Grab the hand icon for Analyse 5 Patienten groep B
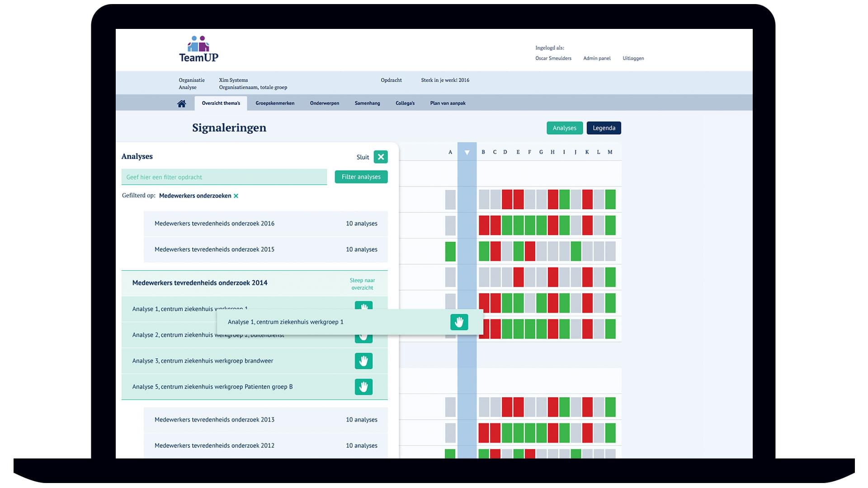Viewport: 868px width, 488px height. pyautogui.click(x=363, y=387)
